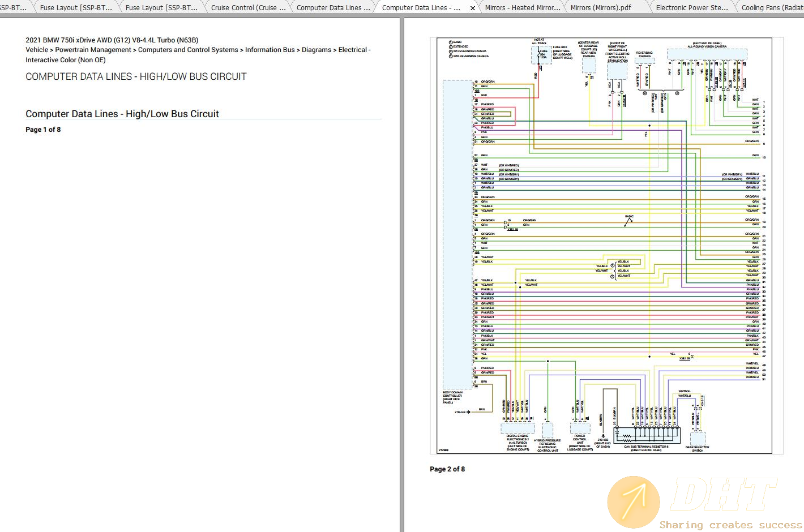
Task: Click the CAN BUS TERMINAL RESISTOR 6 label
Action: (x=646, y=448)
